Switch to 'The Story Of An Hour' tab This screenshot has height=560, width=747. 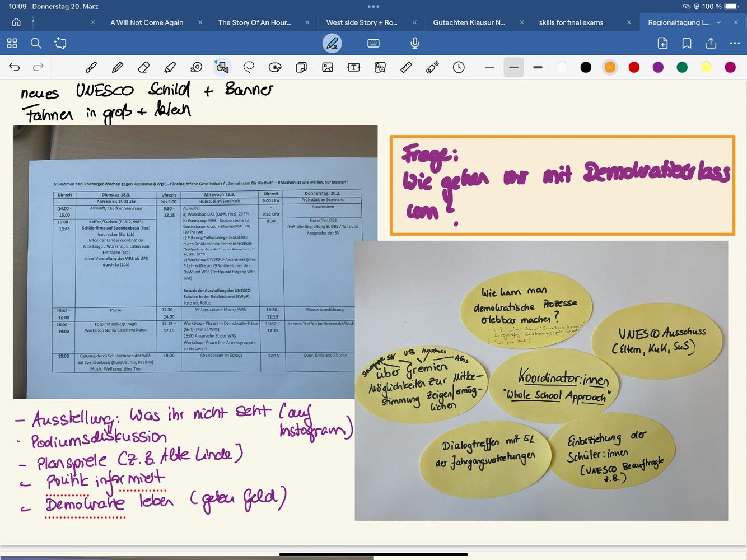click(x=254, y=22)
